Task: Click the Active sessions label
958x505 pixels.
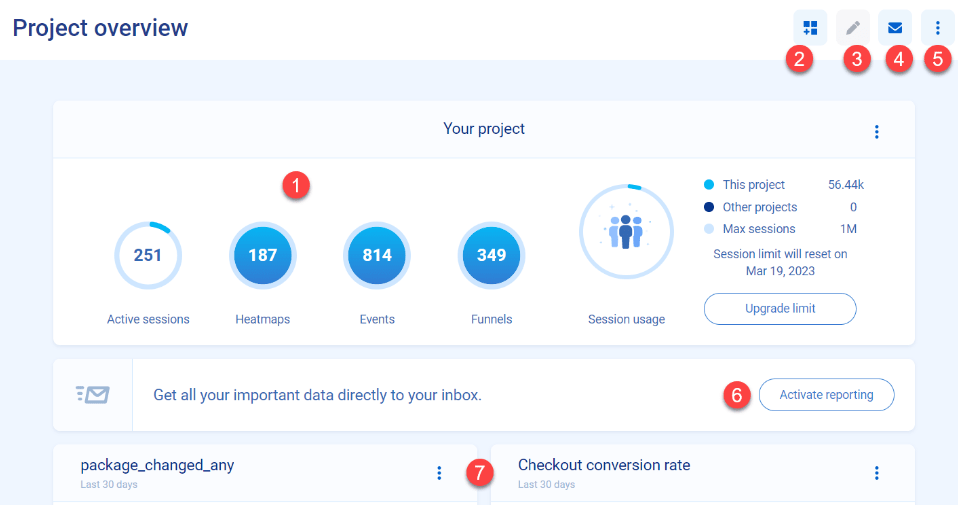Action: pyautogui.click(x=148, y=319)
